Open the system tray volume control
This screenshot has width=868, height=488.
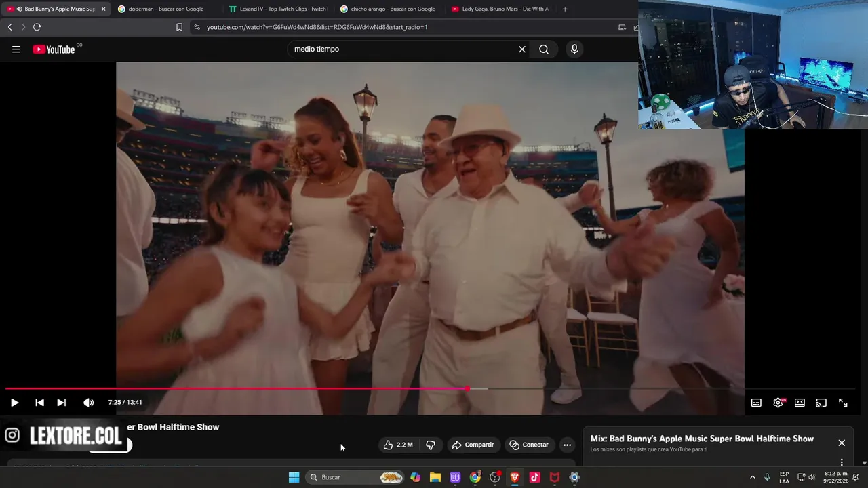(x=812, y=477)
